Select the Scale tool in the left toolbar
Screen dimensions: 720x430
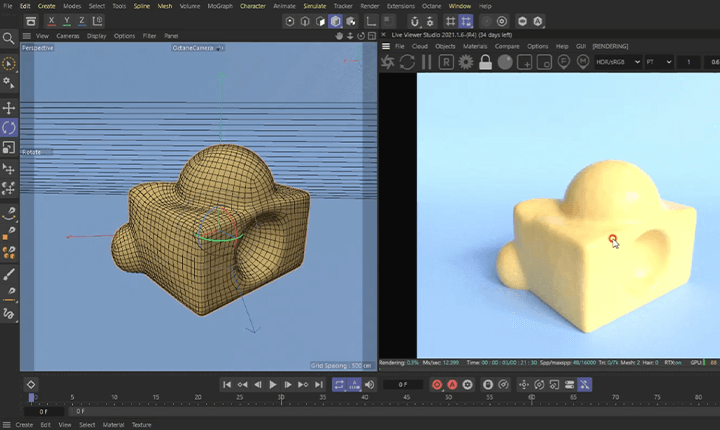point(9,147)
